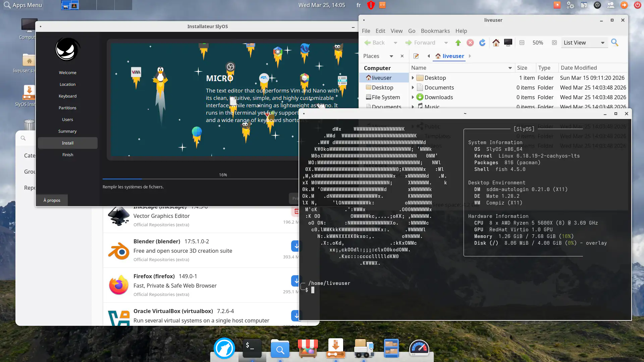
Task: Open the Bookmarks menu
Action: click(x=435, y=31)
